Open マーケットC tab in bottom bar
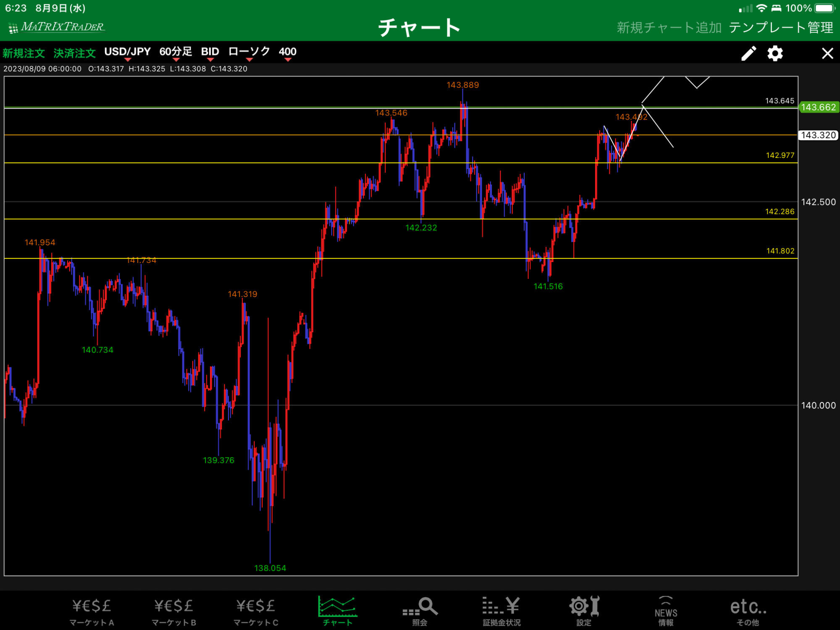This screenshot has height=630, width=840. [x=256, y=612]
